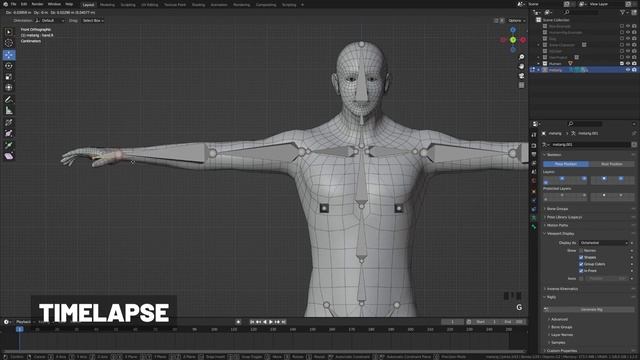Expand the Advanced section under Rigify
The height and width of the screenshot is (360, 640).
(x=559, y=319)
